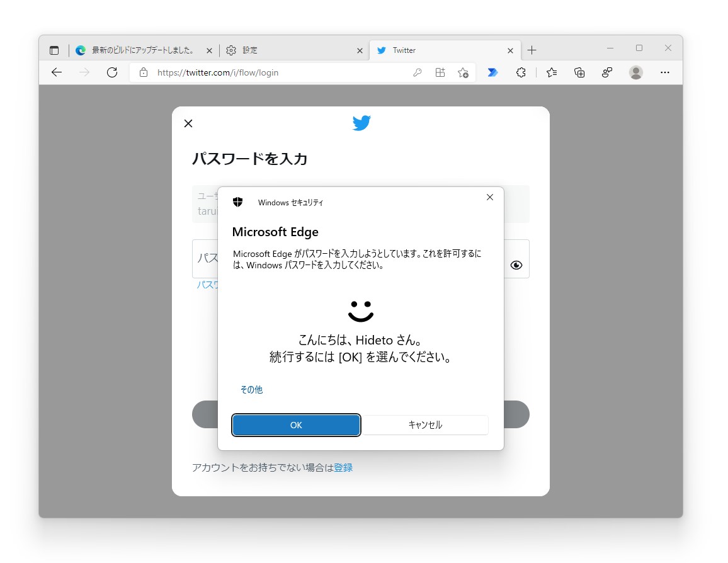
Task: Add this page to favorites
Action: (463, 73)
